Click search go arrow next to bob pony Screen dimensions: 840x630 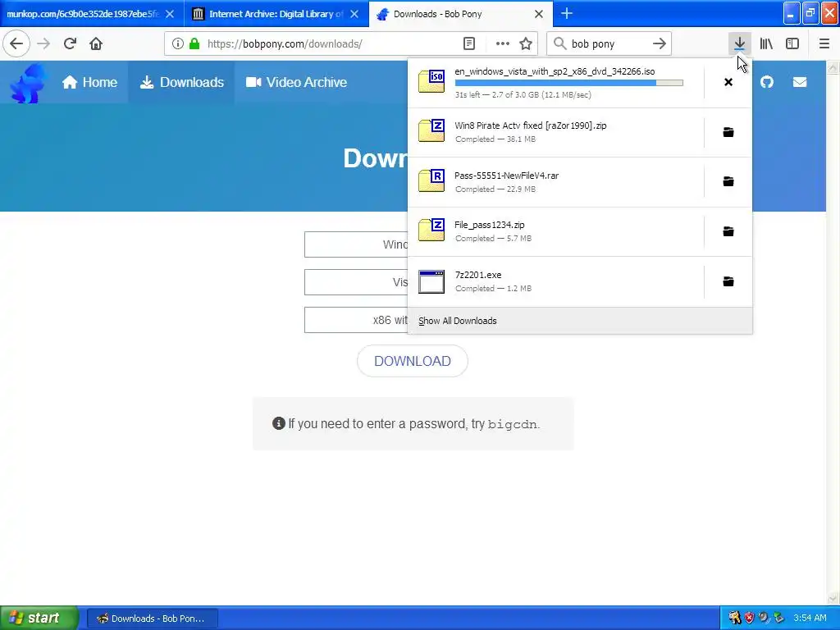660,44
